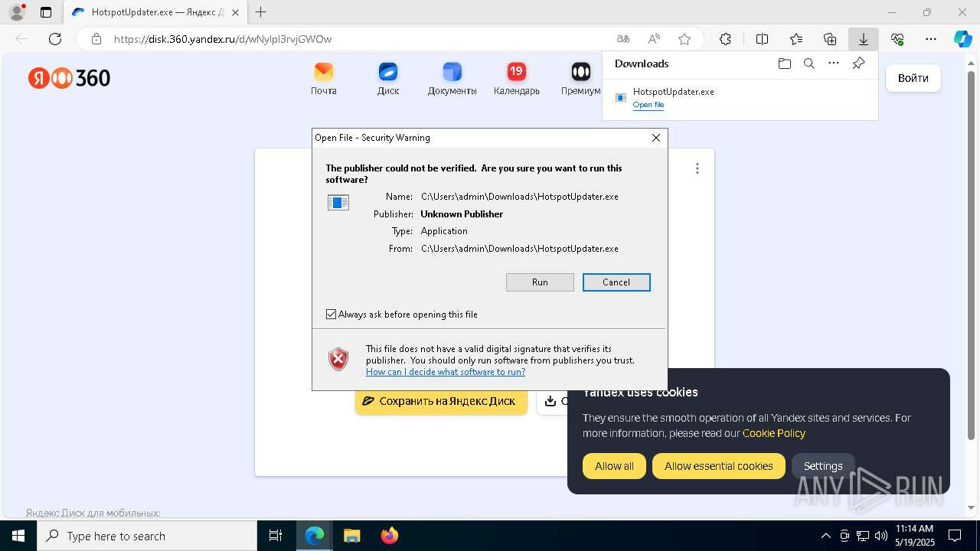Open a new browser tab
The image size is (980, 551).
click(x=261, y=12)
